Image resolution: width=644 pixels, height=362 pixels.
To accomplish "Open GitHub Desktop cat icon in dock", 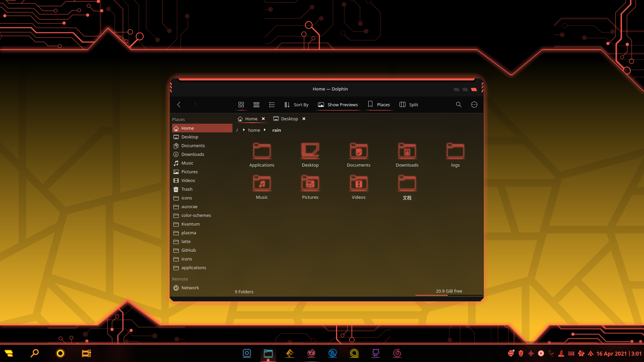I will pos(376,353).
